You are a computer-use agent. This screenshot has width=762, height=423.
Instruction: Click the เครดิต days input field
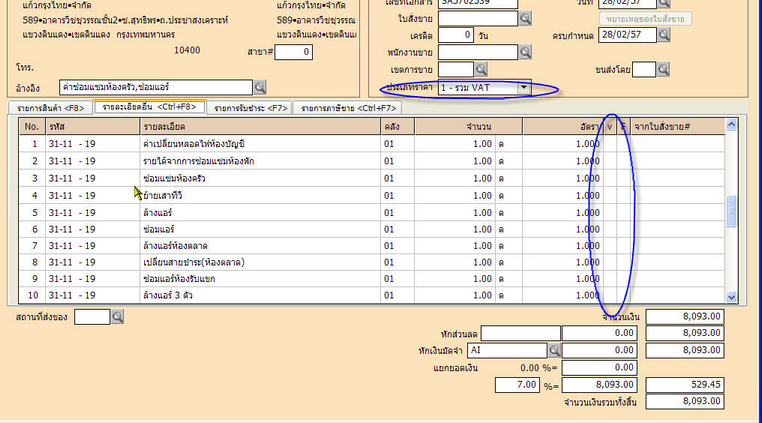pyautogui.click(x=456, y=35)
